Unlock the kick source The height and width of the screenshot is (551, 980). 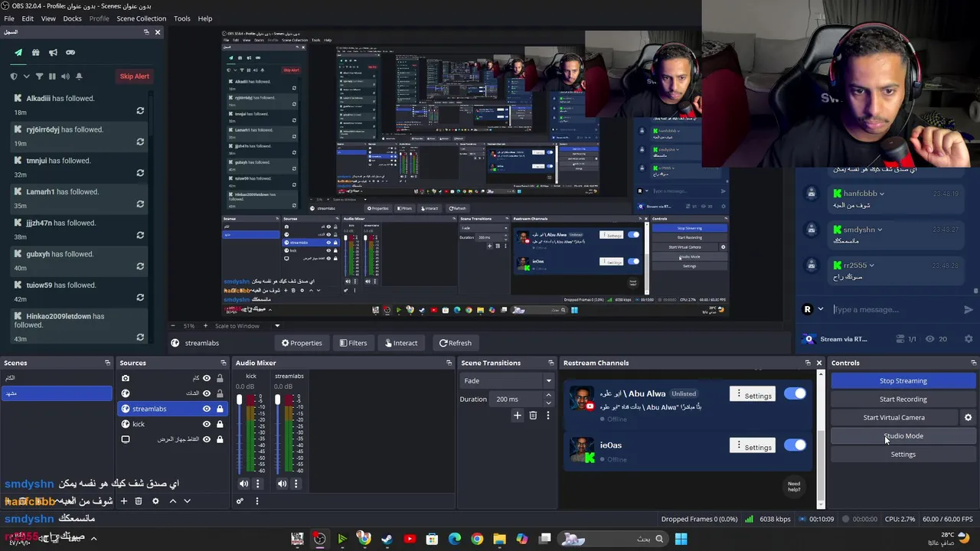[x=220, y=424]
